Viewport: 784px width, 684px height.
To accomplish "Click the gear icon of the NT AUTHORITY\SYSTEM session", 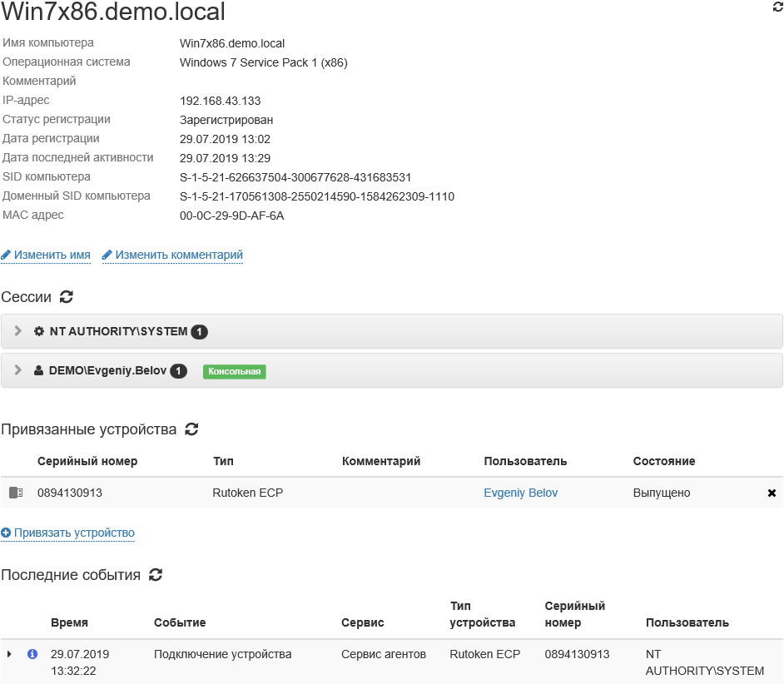I will tap(38, 331).
